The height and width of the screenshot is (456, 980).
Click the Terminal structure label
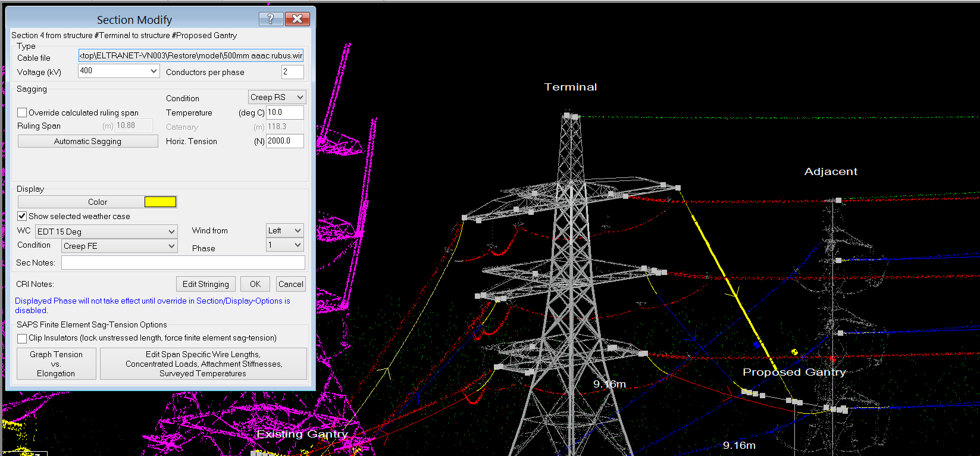click(x=570, y=87)
